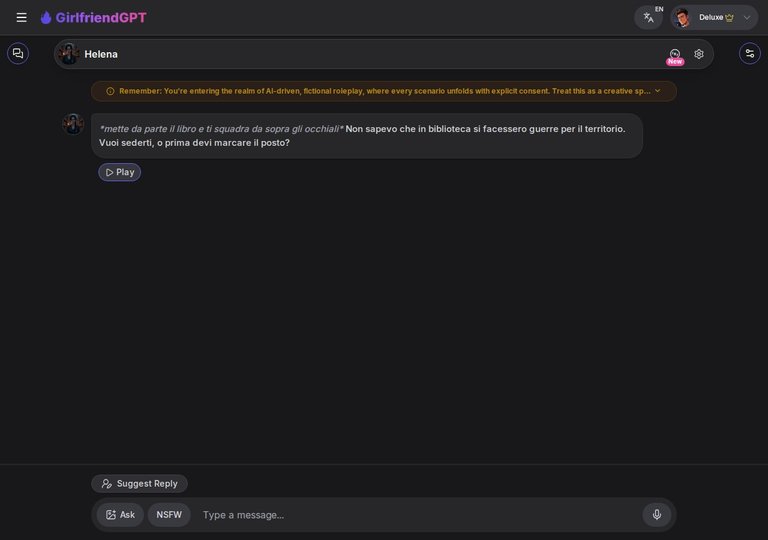Click the microphone voice input icon
768x540 pixels.
click(x=657, y=515)
